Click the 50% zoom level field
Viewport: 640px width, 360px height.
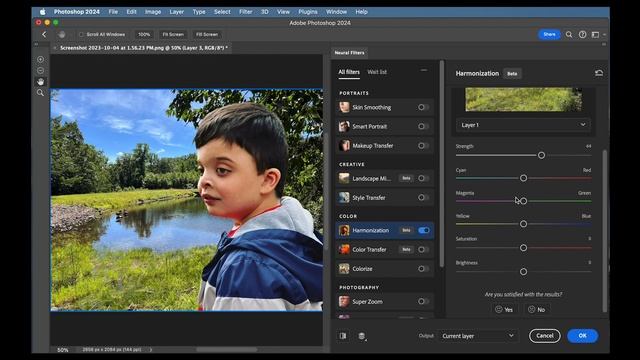click(x=63, y=350)
